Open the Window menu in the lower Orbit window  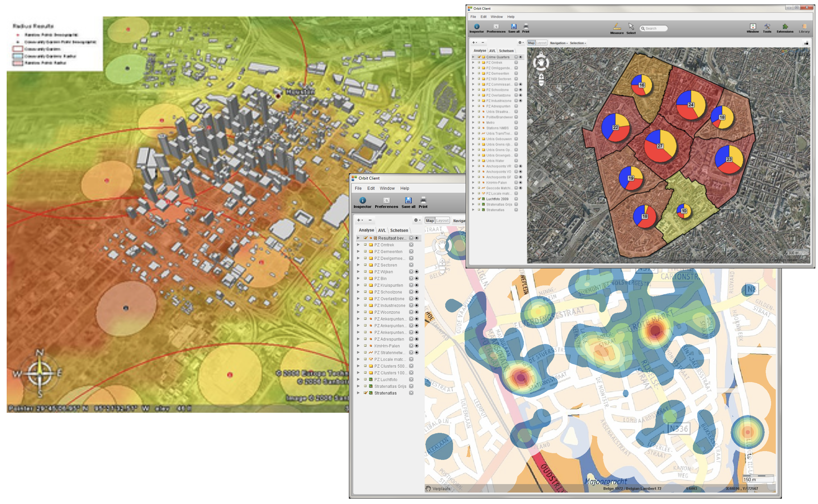coord(387,188)
